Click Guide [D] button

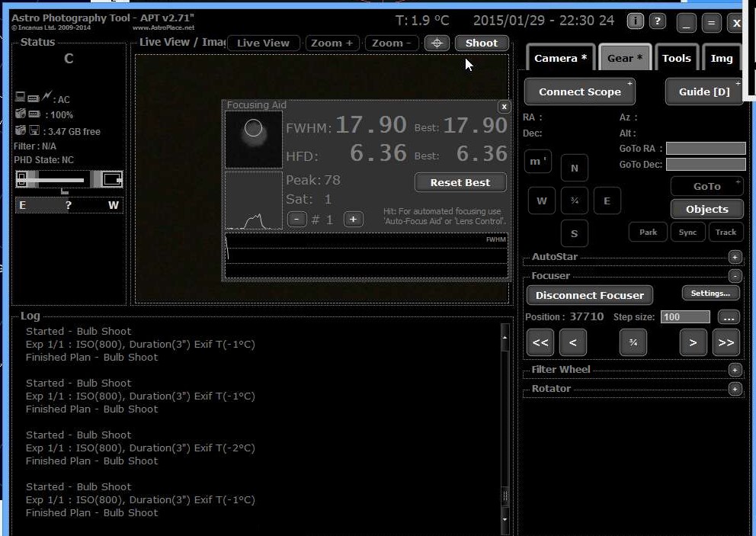(x=704, y=91)
